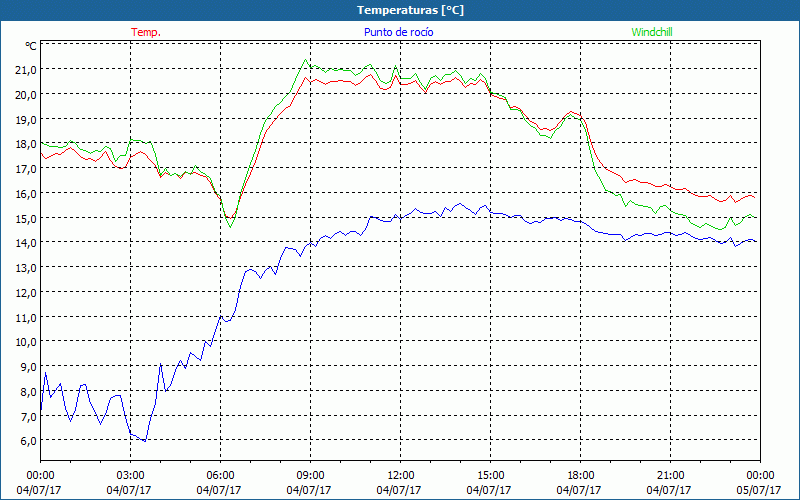Select the blue Punto de rocío legend label
This screenshot has width=800, height=500.
pos(398,32)
